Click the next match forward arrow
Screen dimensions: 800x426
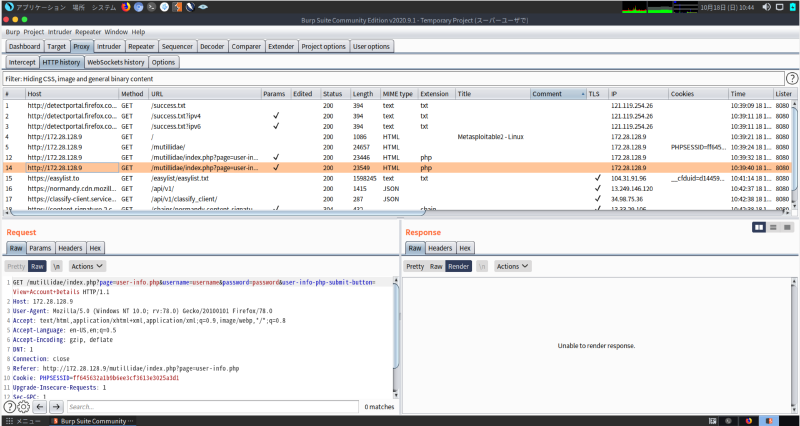(56, 407)
